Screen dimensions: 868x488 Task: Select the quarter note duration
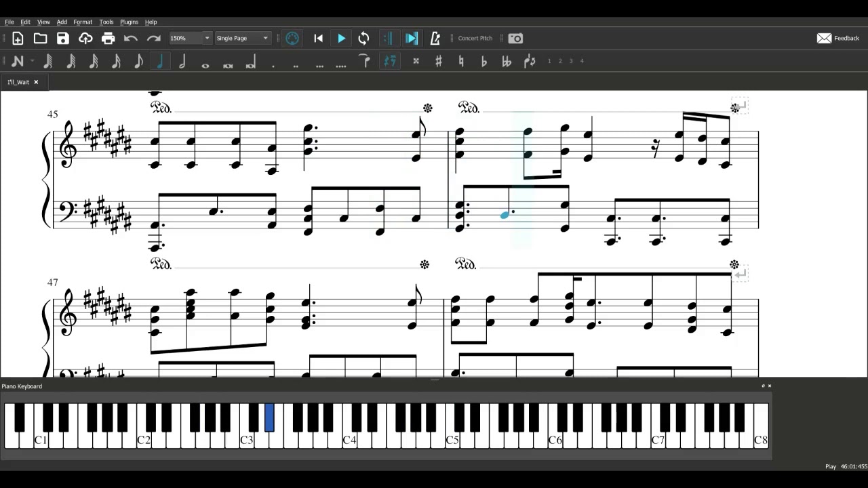pos(160,62)
